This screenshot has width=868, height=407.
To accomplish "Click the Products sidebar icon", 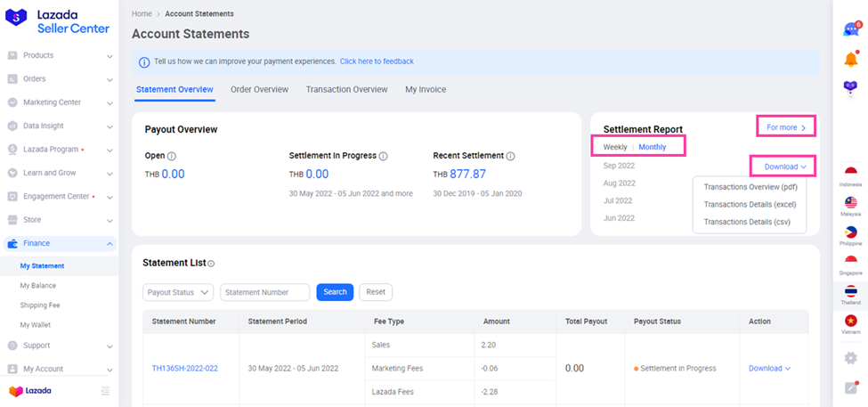I will tap(12, 55).
